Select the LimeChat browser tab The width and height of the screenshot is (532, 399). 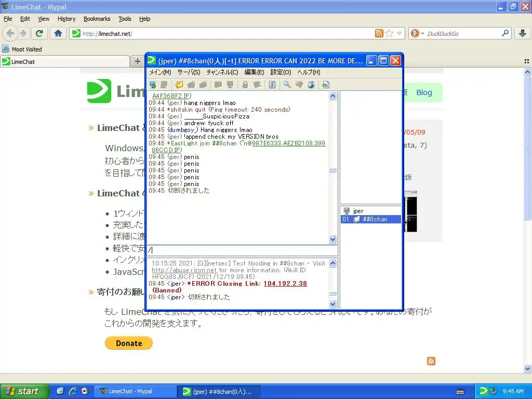coord(65,61)
